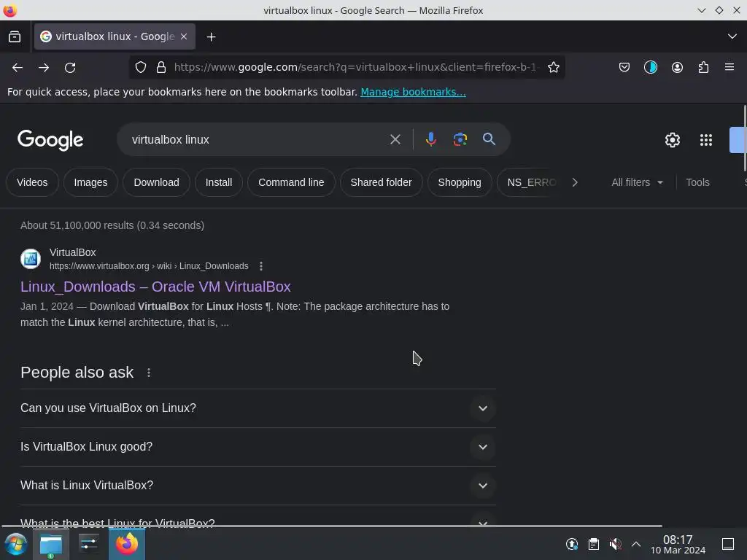Select the Download filter chip

[156, 182]
